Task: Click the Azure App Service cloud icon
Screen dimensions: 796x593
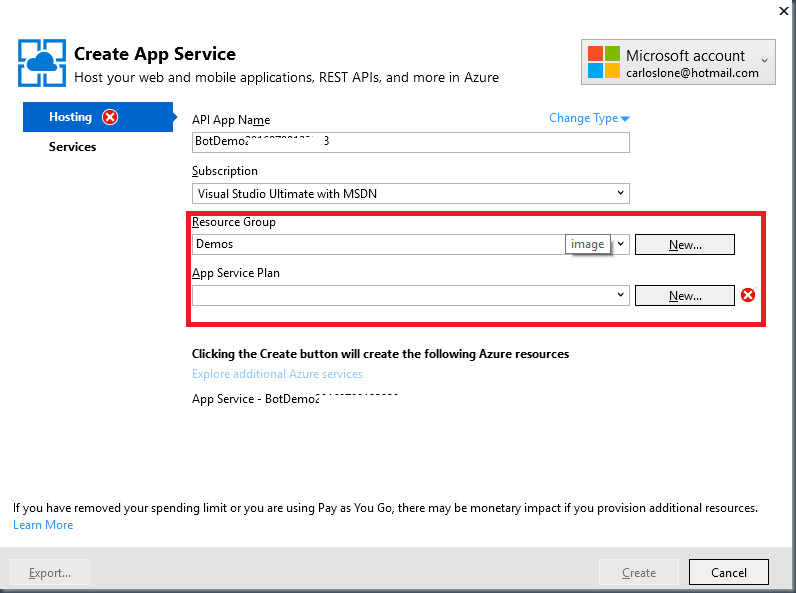Action: pyautogui.click(x=42, y=63)
